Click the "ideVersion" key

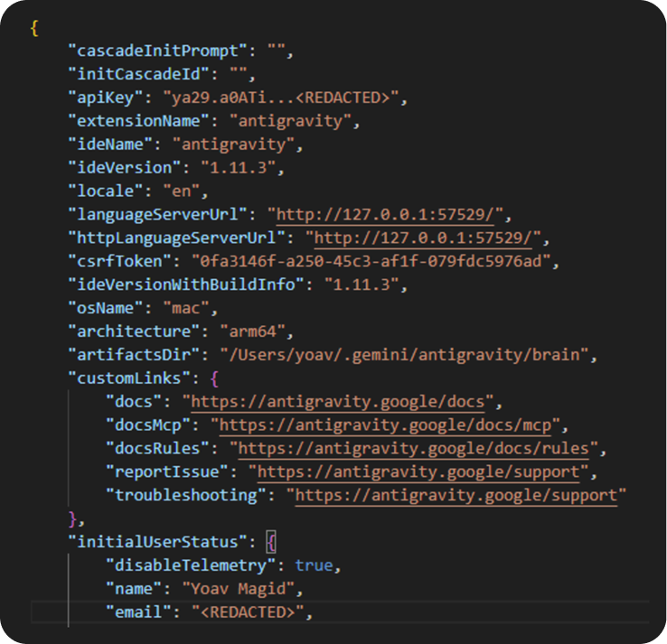(125, 168)
